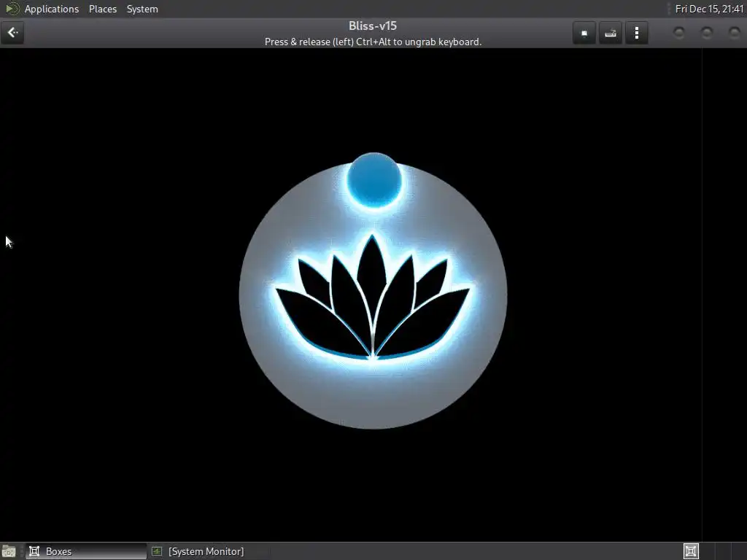Viewport: 747px width, 560px height.
Task: Open the Applications menu
Action: tap(52, 9)
